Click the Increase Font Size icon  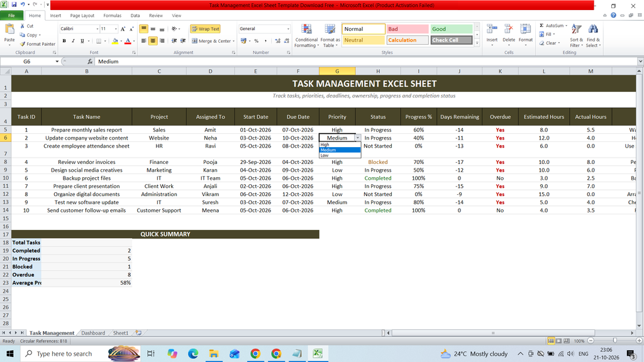(x=123, y=29)
